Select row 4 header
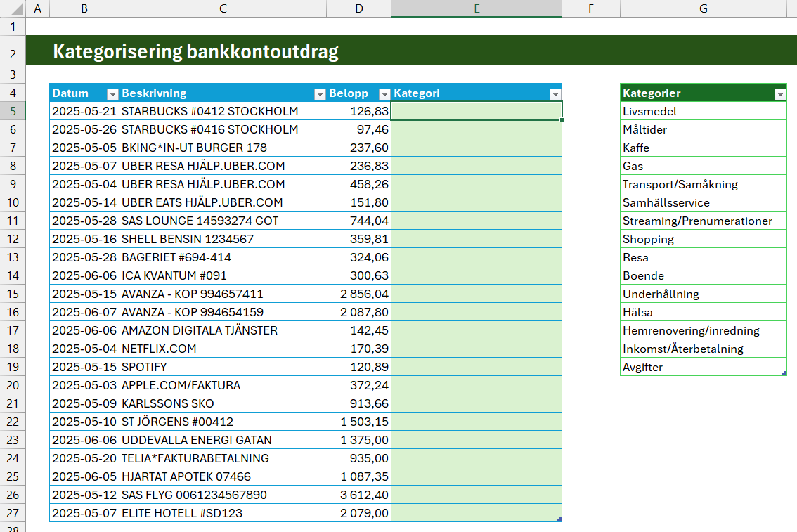The image size is (797, 532). pyautogui.click(x=13, y=93)
